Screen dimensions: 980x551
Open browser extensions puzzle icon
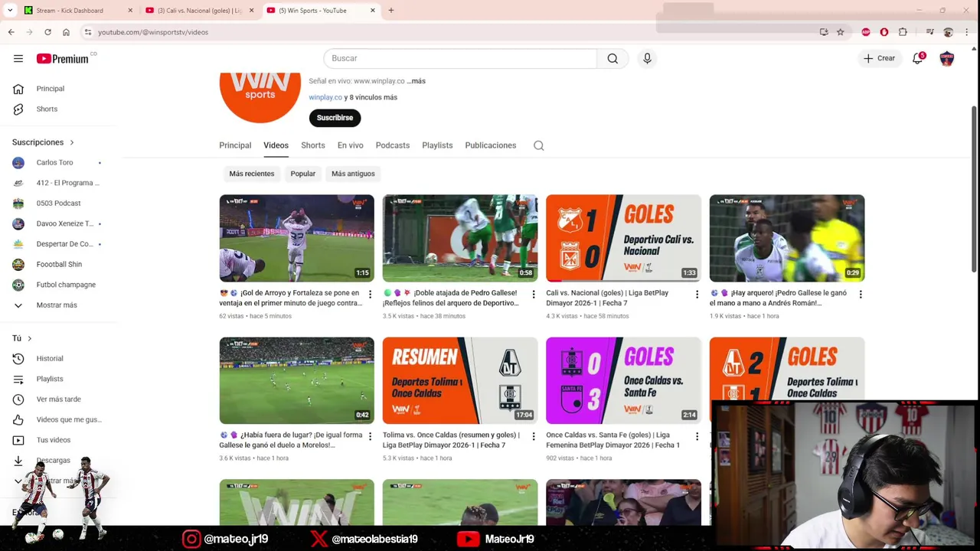click(903, 32)
